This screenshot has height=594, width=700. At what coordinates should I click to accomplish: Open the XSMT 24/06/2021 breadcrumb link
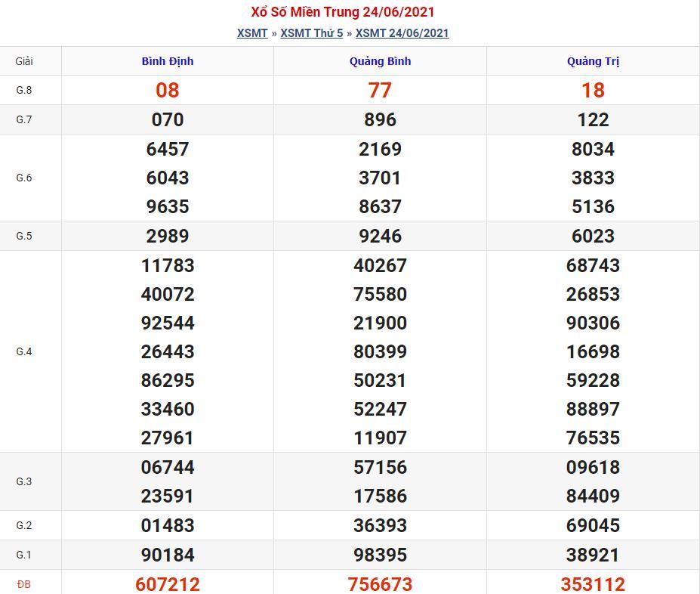(402, 33)
